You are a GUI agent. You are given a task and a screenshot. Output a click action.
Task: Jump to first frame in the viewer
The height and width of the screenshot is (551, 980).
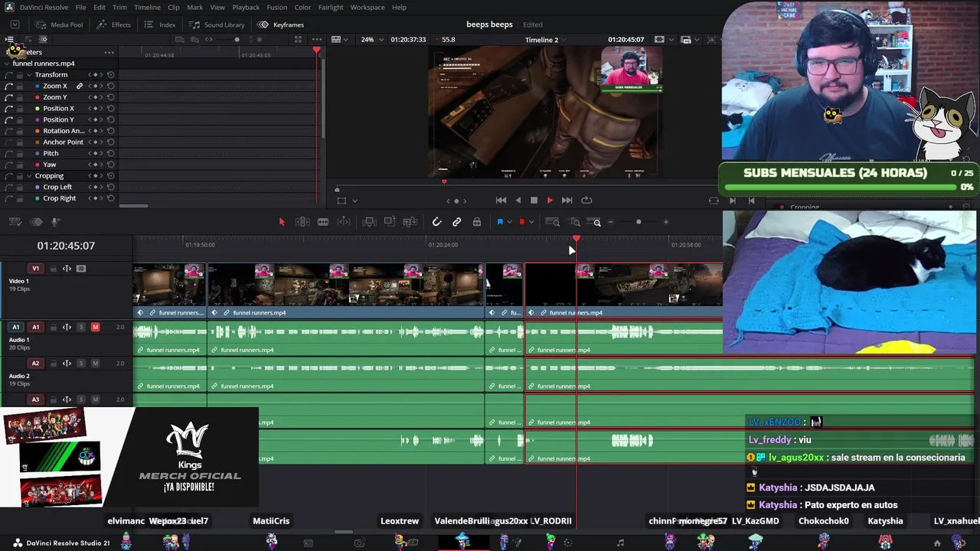[x=501, y=201]
